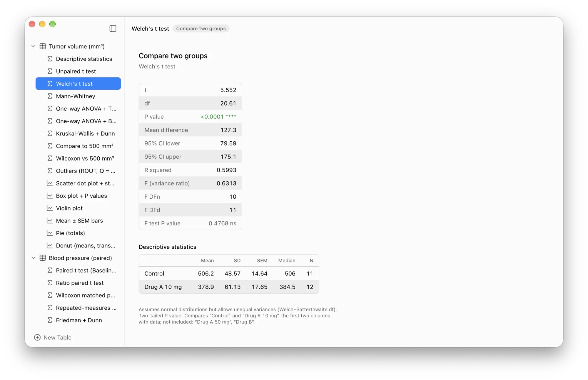Click the Violin plot graph icon
The height and width of the screenshot is (380, 588).
coord(50,208)
